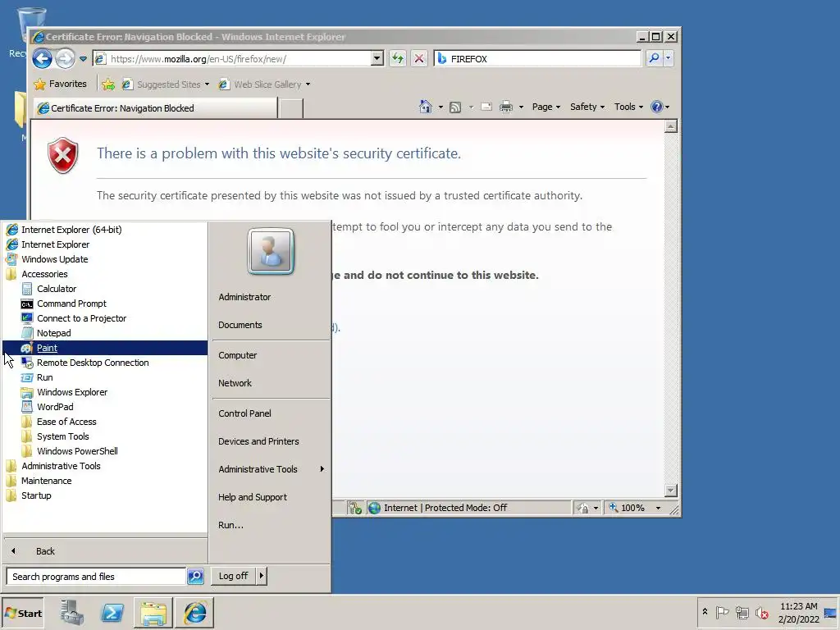
Task: Launch WordPad from Accessories
Action: coord(105,407)
